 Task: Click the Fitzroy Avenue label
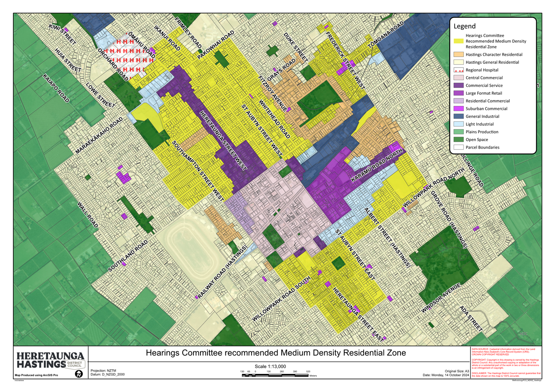273,93
